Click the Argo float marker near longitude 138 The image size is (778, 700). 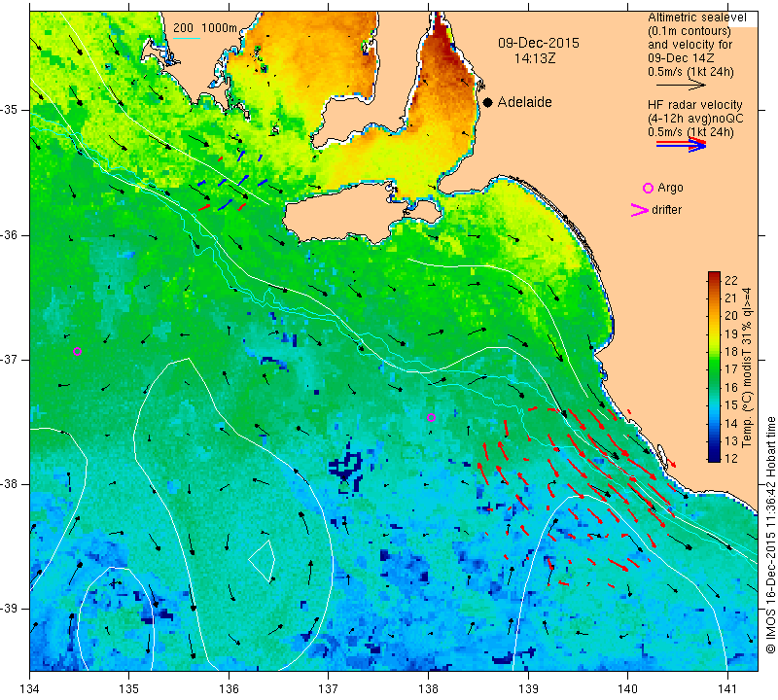pos(431,418)
